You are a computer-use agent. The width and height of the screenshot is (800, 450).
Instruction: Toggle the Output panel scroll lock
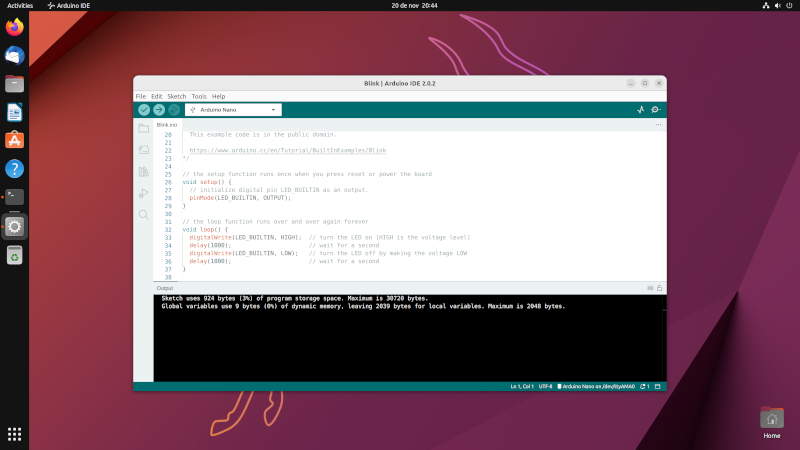pyautogui.click(x=659, y=288)
